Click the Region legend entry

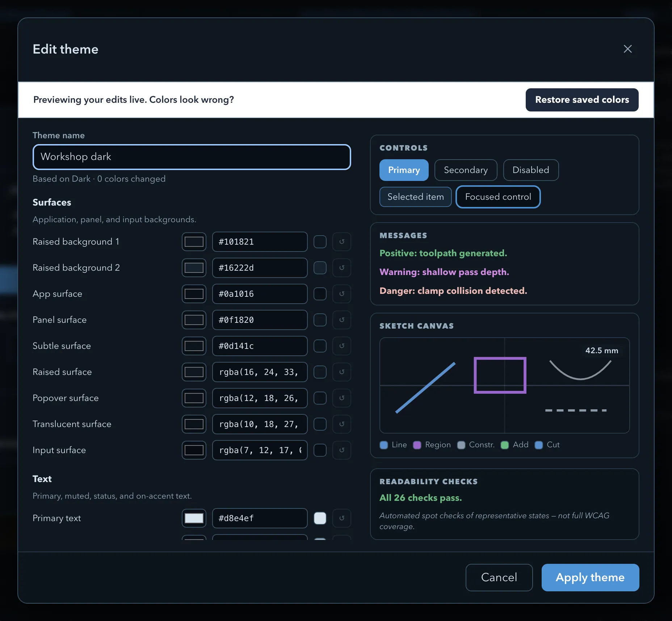click(x=432, y=445)
